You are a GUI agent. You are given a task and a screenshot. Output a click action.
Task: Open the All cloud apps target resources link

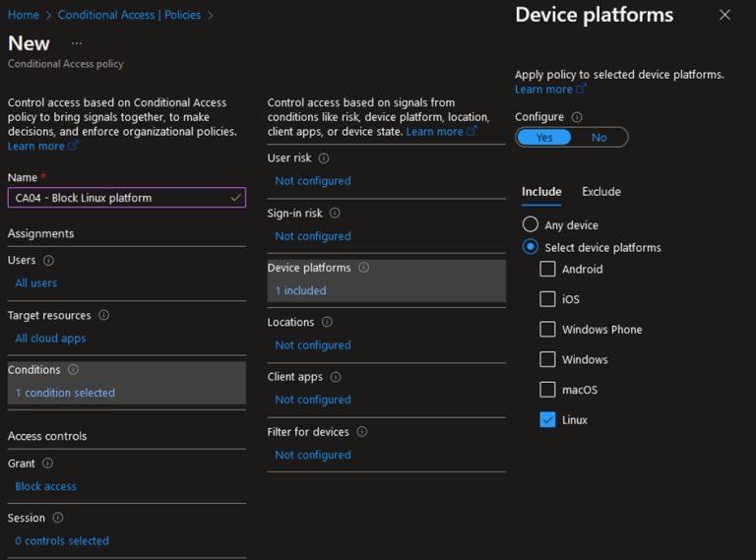coord(50,339)
